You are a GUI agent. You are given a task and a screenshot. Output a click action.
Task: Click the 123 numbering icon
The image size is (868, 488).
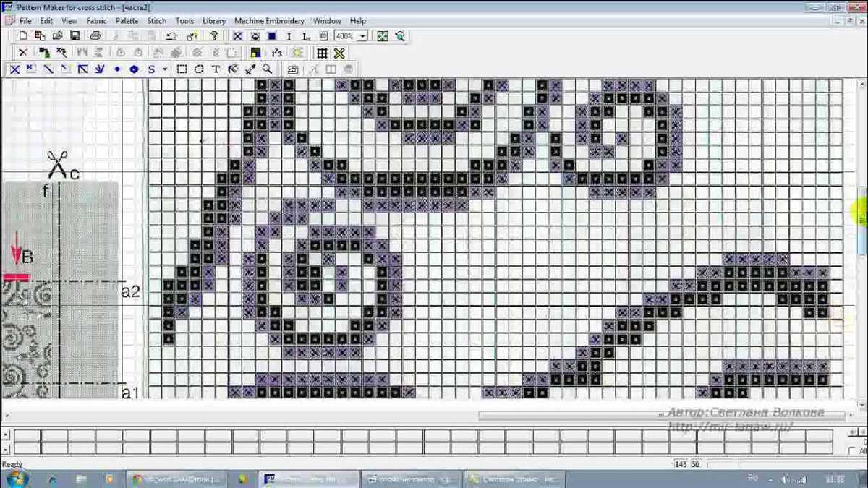coord(276,53)
